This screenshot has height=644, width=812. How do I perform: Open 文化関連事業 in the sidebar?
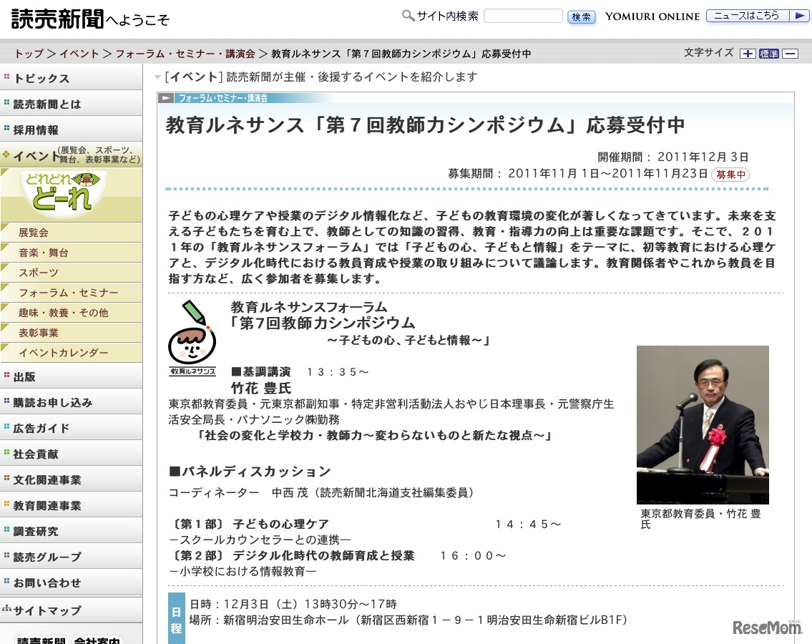point(71,479)
